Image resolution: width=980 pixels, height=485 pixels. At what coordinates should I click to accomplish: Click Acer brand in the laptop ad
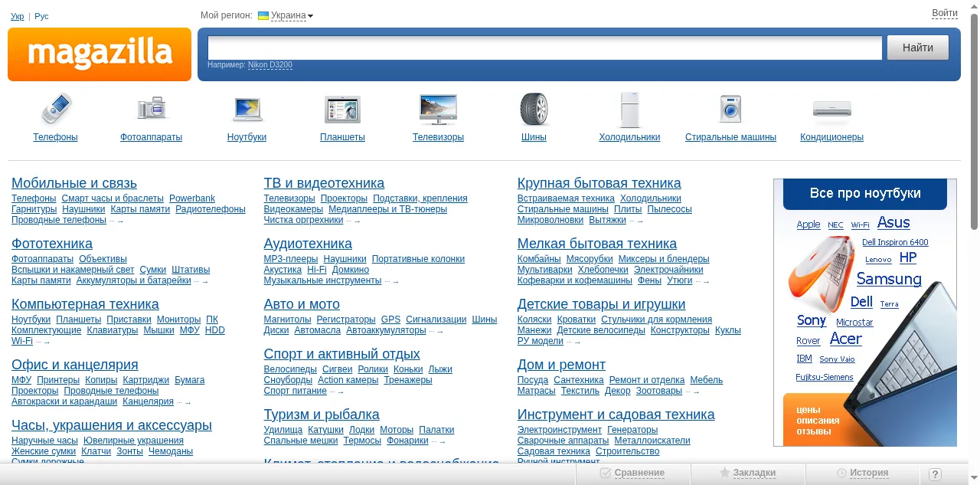tap(845, 339)
